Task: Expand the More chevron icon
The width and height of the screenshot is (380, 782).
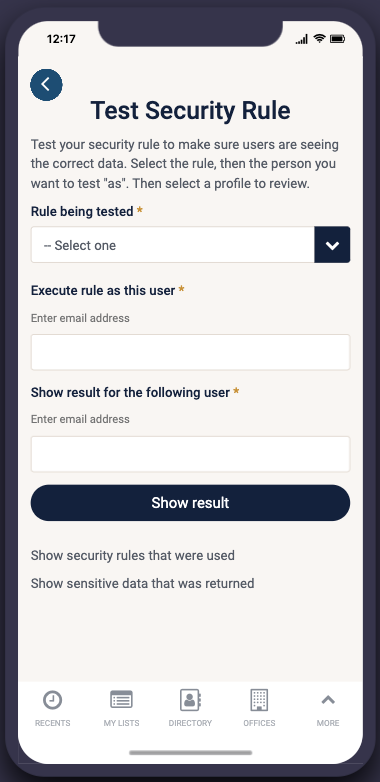Action: [x=328, y=700]
